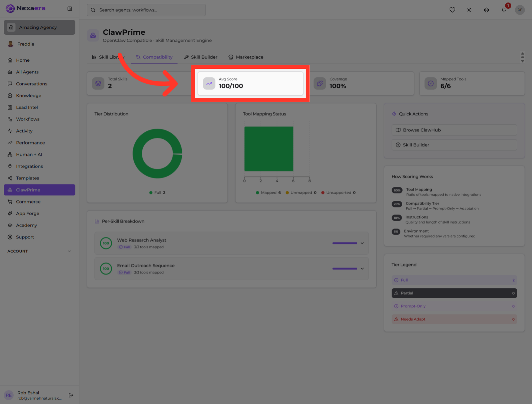
Task: Open Commerce section
Action: click(x=39, y=201)
